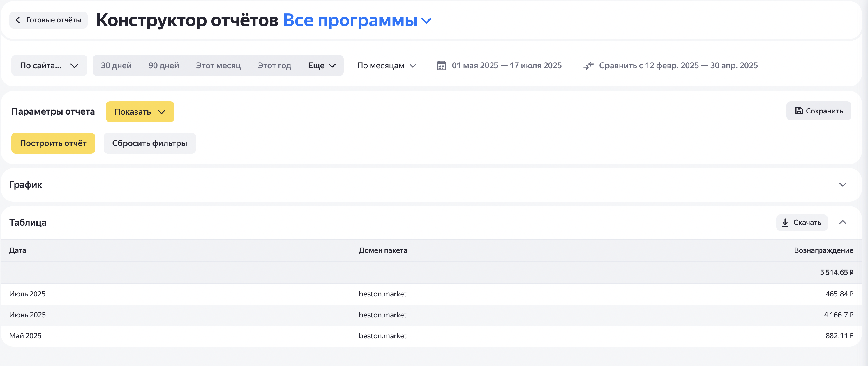Click the Май 2025 date cell

click(25, 335)
